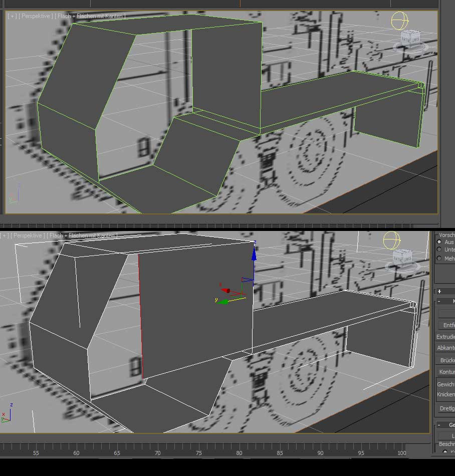The height and width of the screenshot is (476, 455).
Task: Click the yellow sphere gizmo in the top viewport
Action: coord(399,21)
